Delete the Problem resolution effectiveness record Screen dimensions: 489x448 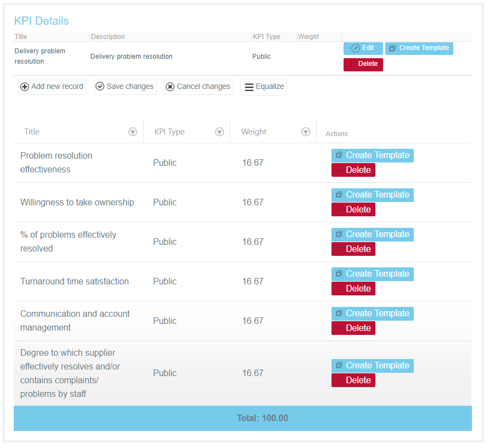coord(353,170)
